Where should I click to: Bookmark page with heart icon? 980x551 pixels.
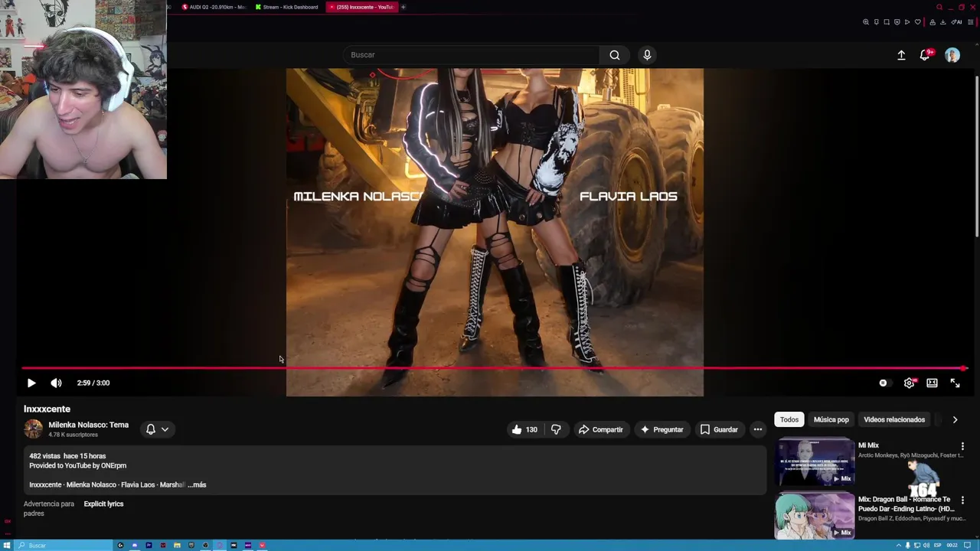click(918, 22)
